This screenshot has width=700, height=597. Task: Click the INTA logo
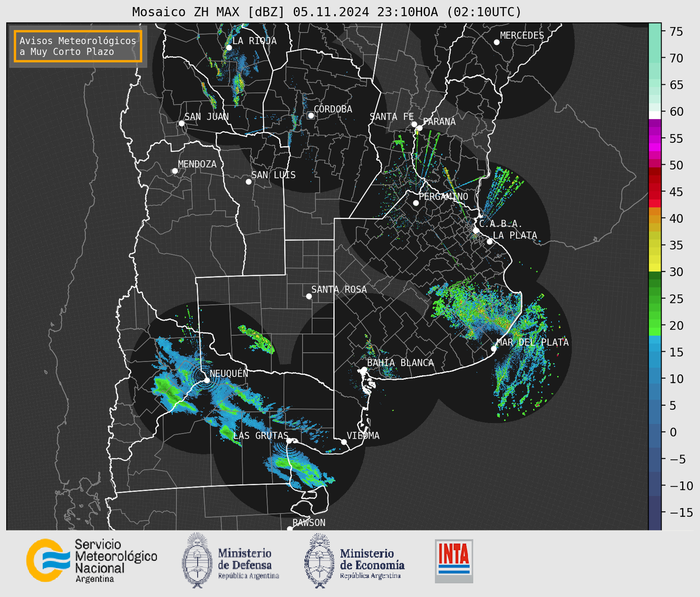point(454,561)
